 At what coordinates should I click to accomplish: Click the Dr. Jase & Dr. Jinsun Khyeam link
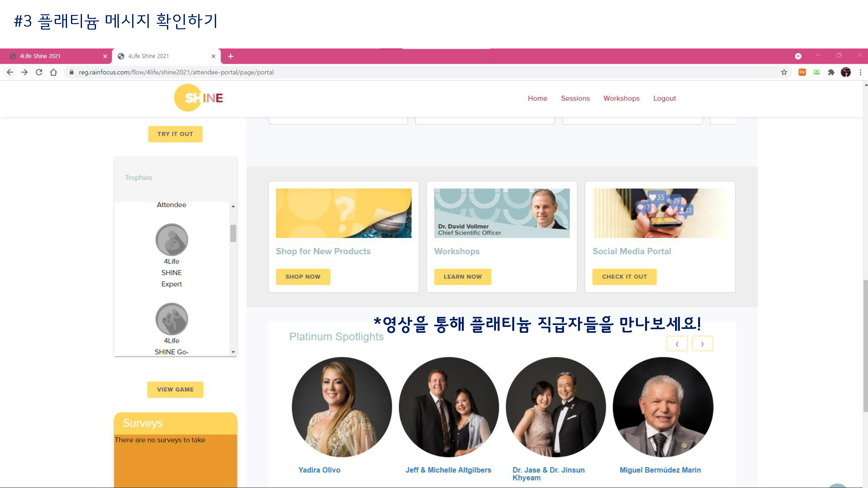pos(549,474)
